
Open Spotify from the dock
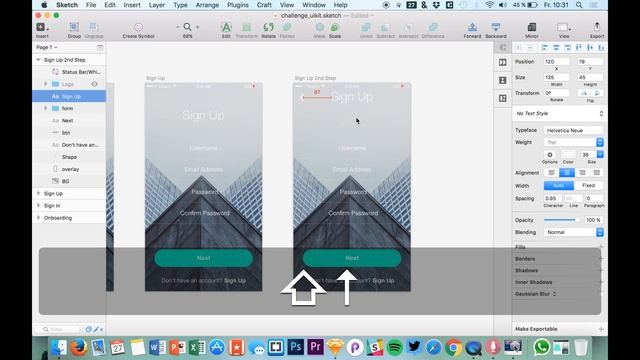click(x=394, y=347)
